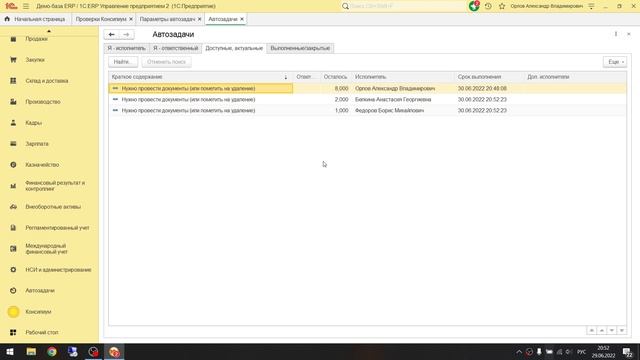
Task: Select task row for Орлов Александр Владимирович
Action: pyautogui.click(x=367, y=89)
